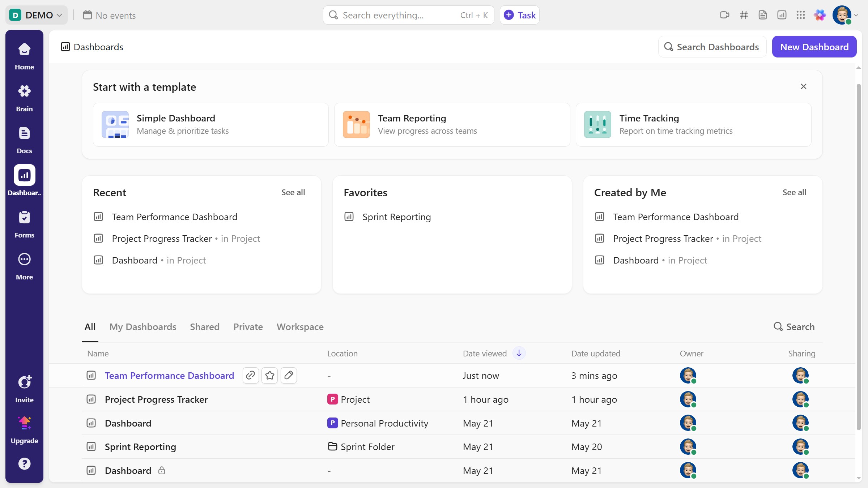Screen dimensions: 868x488
Task: Toggle the Date viewed sort direction arrow
Action: pos(519,353)
